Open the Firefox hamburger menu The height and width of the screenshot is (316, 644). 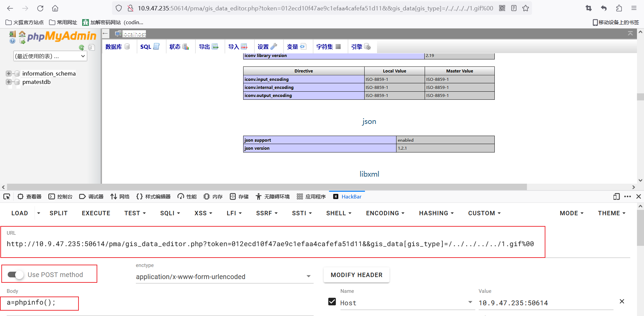(634, 8)
